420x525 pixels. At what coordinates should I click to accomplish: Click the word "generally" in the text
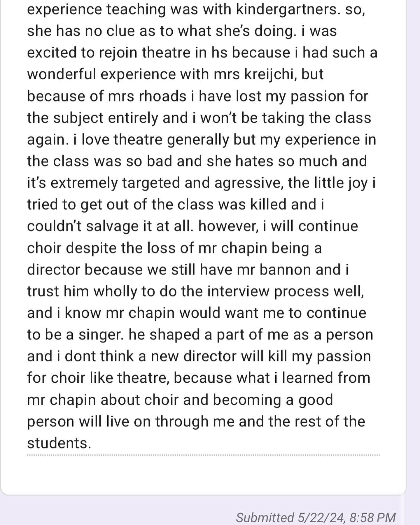pyautogui.click(x=196, y=139)
